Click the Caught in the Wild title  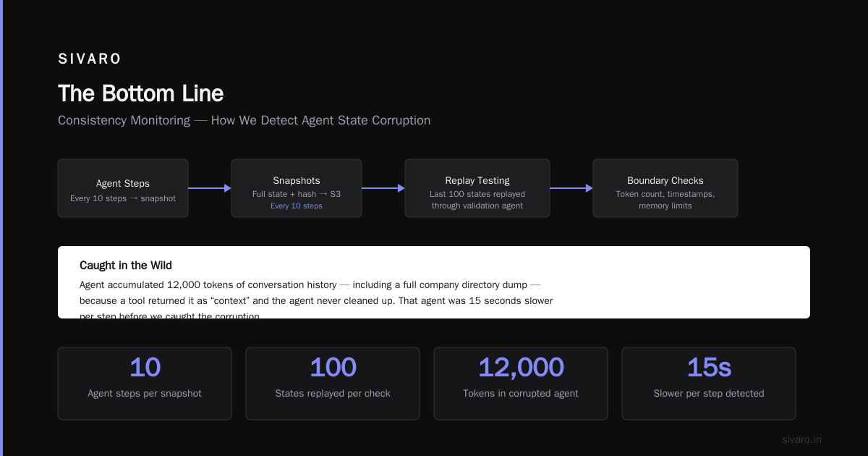126,266
